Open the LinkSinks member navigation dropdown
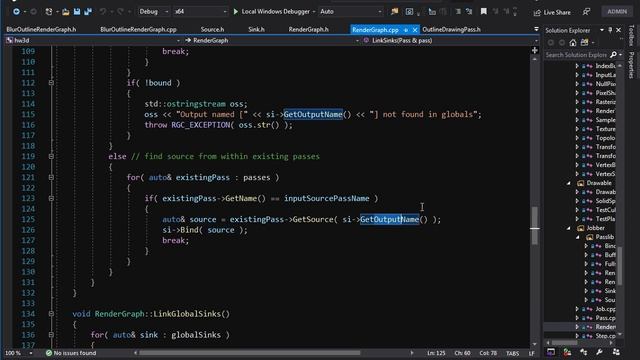 point(536,40)
